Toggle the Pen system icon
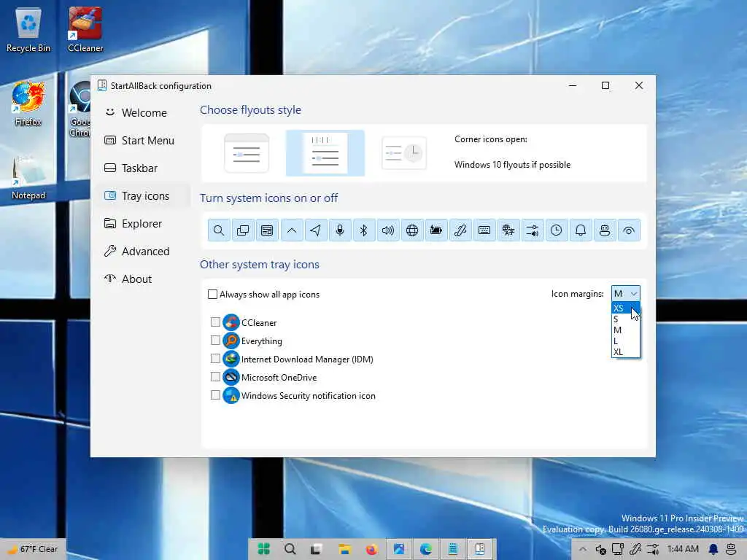 [460, 230]
